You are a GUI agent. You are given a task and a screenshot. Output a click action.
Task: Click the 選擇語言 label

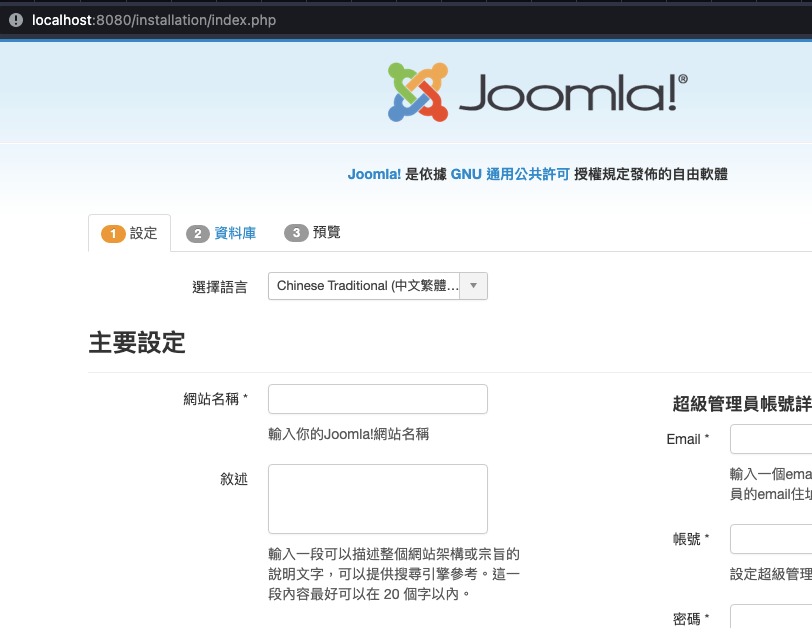[220, 287]
